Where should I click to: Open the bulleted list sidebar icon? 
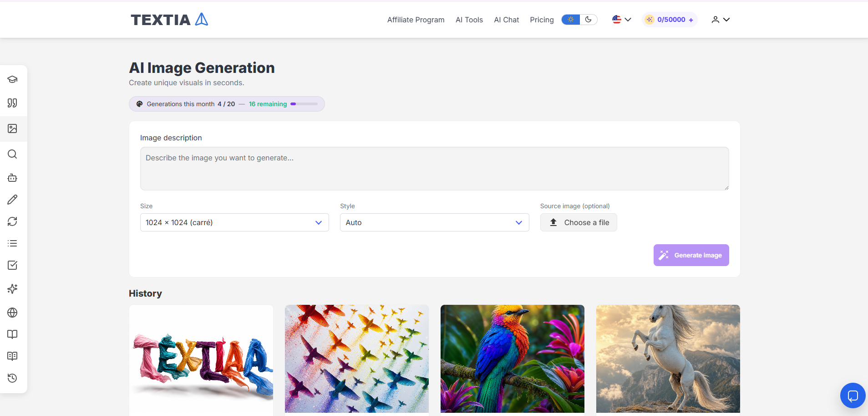tap(12, 243)
